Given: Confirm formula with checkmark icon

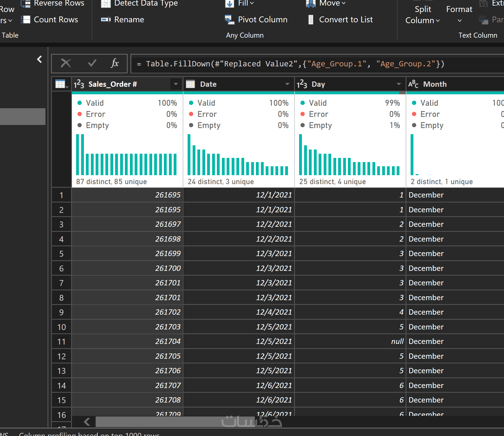Looking at the screenshot, I should click(92, 63).
